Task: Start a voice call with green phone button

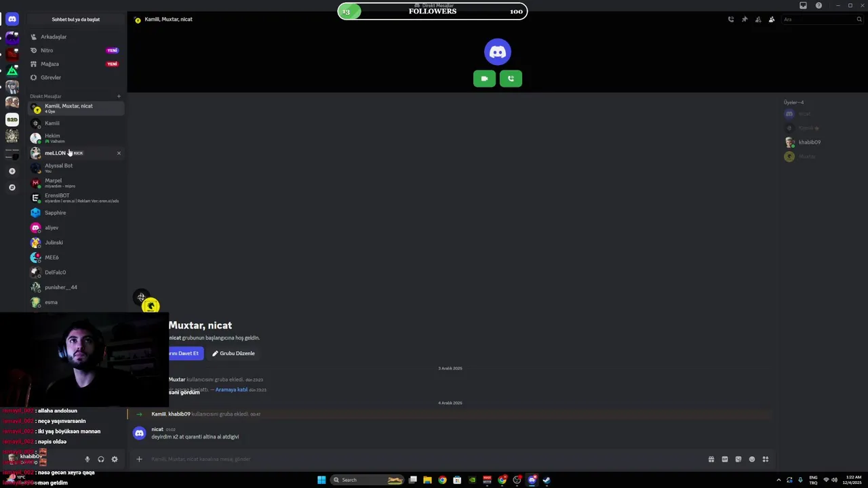Action: coord(511,79)
